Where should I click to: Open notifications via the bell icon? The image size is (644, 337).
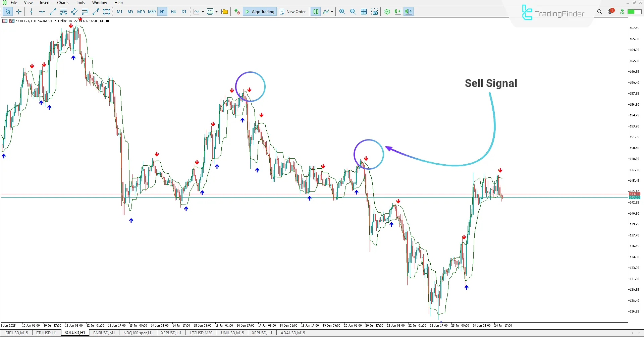[610, 11]
